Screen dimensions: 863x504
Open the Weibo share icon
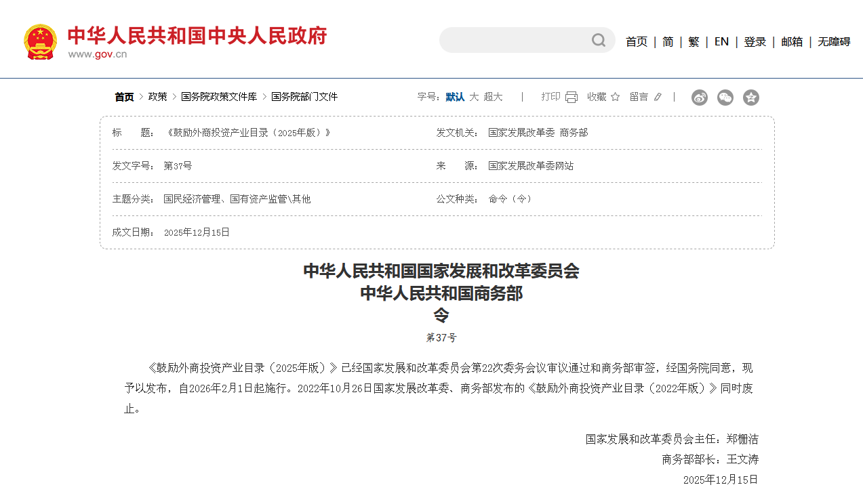[699, 98]
